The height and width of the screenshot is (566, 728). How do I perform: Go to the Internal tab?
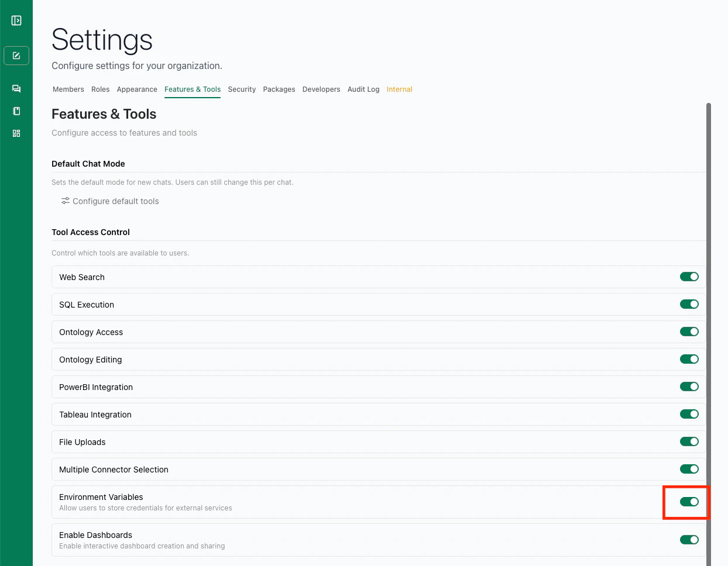click(399, 89)
